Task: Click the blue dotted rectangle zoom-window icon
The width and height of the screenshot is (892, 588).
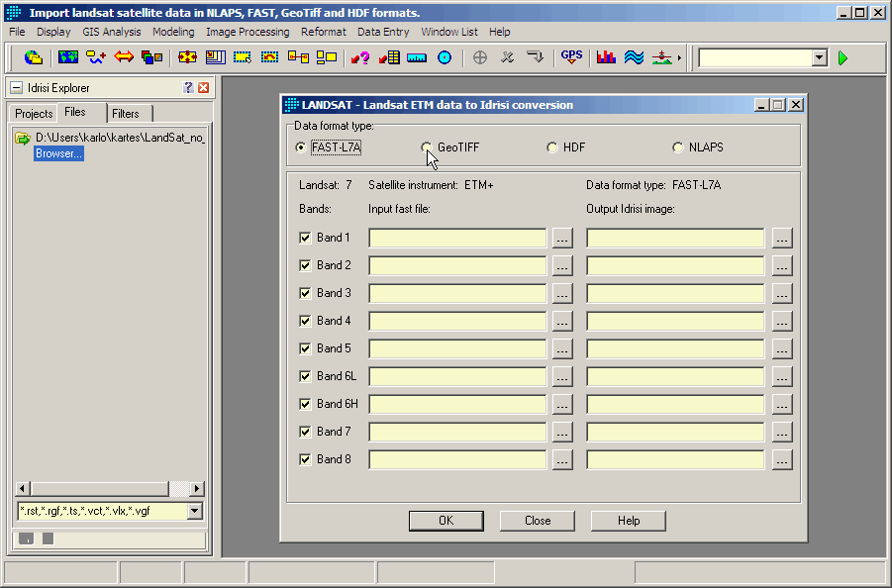Action: (x=243, y=57)
